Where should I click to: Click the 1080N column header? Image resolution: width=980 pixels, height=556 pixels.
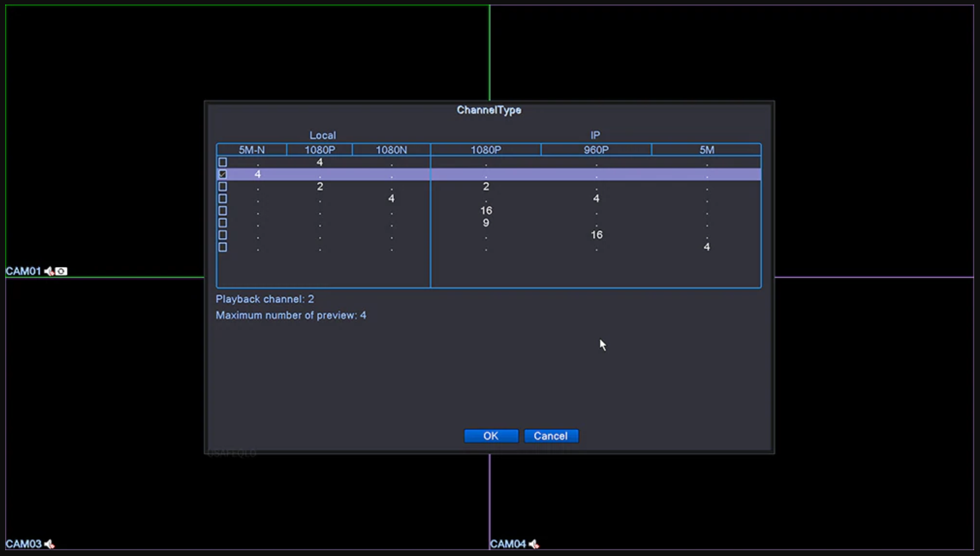(x=391, y=150)
